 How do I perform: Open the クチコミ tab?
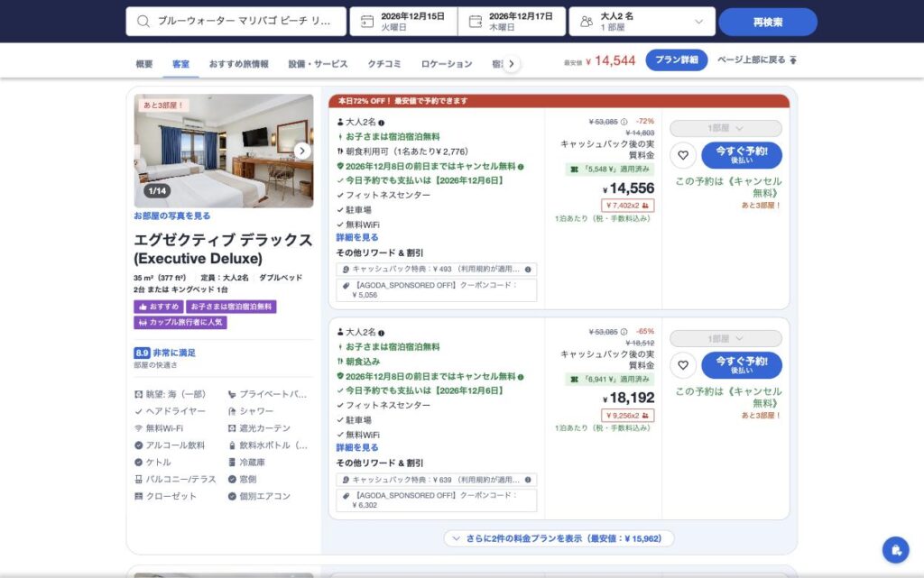click(384, 63)
